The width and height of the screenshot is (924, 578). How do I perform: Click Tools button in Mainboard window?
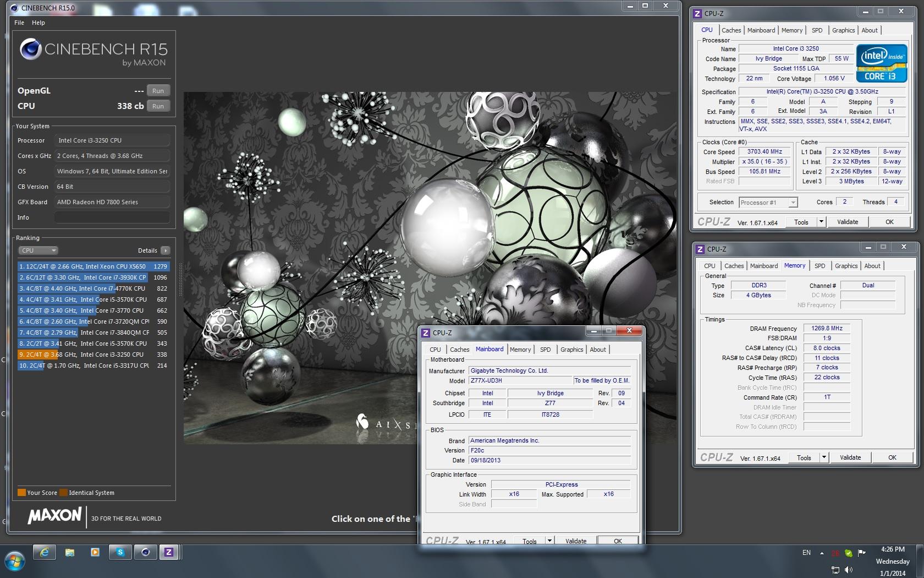click(x=530, y=541)
